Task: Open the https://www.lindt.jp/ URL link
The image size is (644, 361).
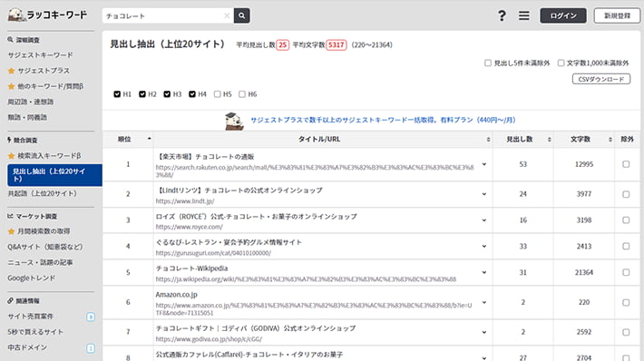Action: click(185, 201)
